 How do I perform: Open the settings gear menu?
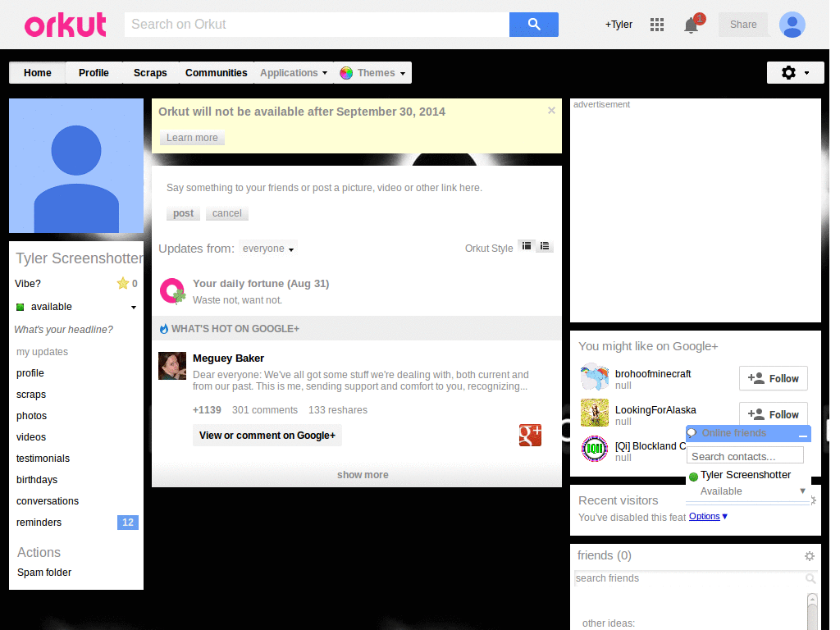coord(795,72)
